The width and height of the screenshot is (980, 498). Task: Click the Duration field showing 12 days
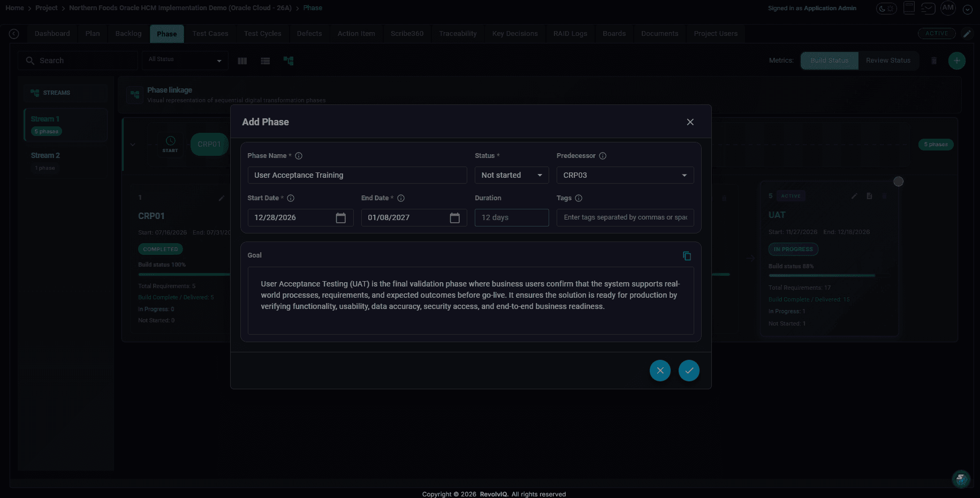click(x=512, y=217)
